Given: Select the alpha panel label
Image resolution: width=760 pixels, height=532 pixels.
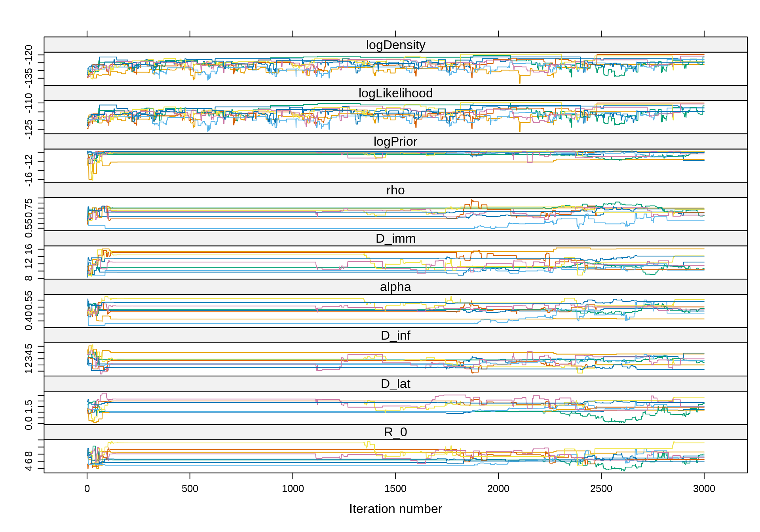Looking at the screenshot, I should pos(395,287).
